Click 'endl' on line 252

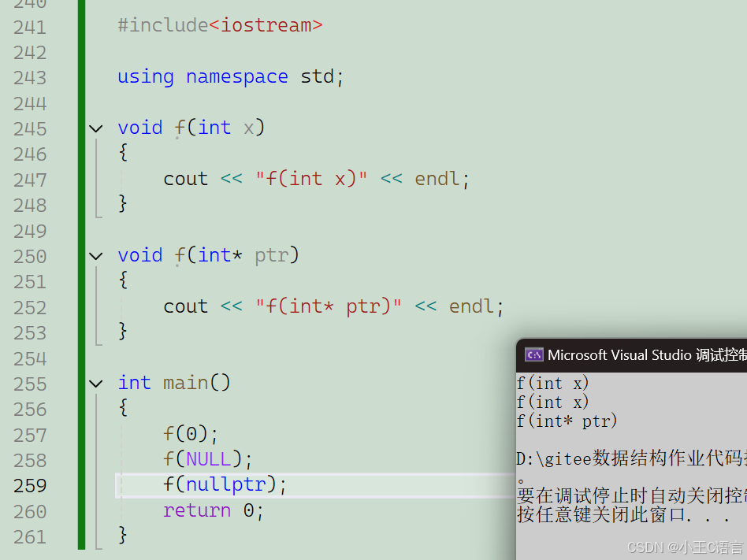[x=471, y=306]
